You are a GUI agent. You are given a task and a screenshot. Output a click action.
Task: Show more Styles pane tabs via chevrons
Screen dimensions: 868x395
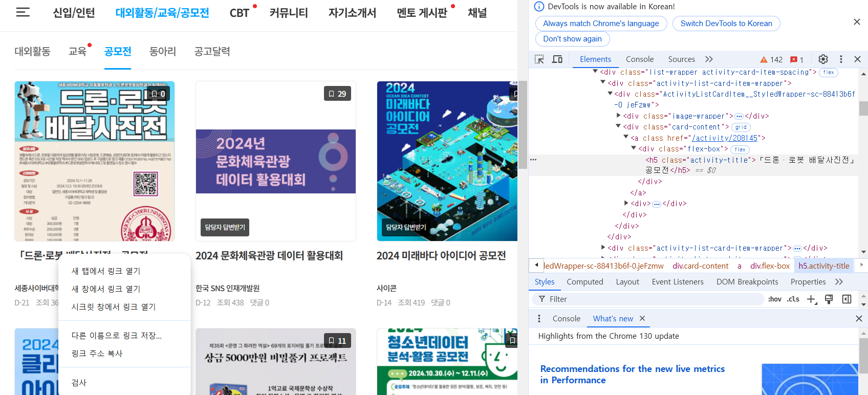coord(839,282)
